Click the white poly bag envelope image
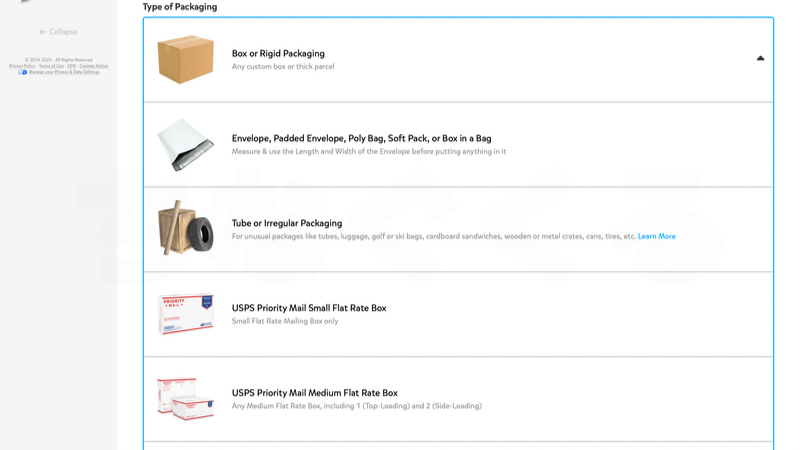The image size is (800, 450). click(x=185, y=144)
